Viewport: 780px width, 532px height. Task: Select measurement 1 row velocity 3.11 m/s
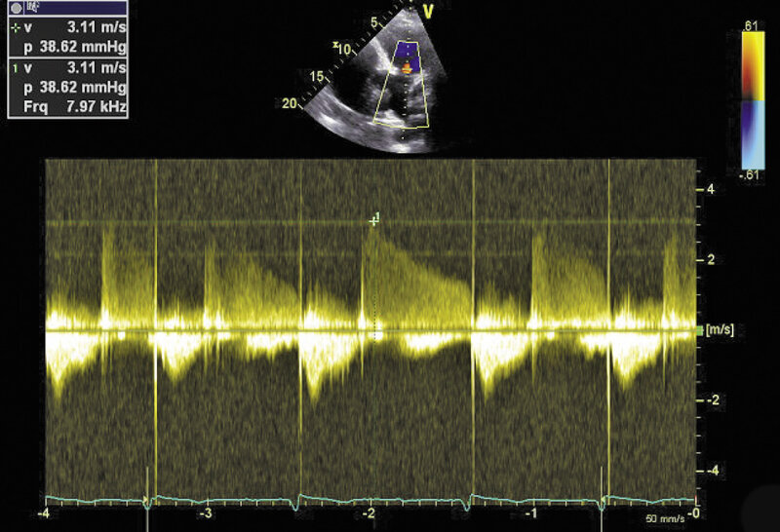click(x=97, y=67)
